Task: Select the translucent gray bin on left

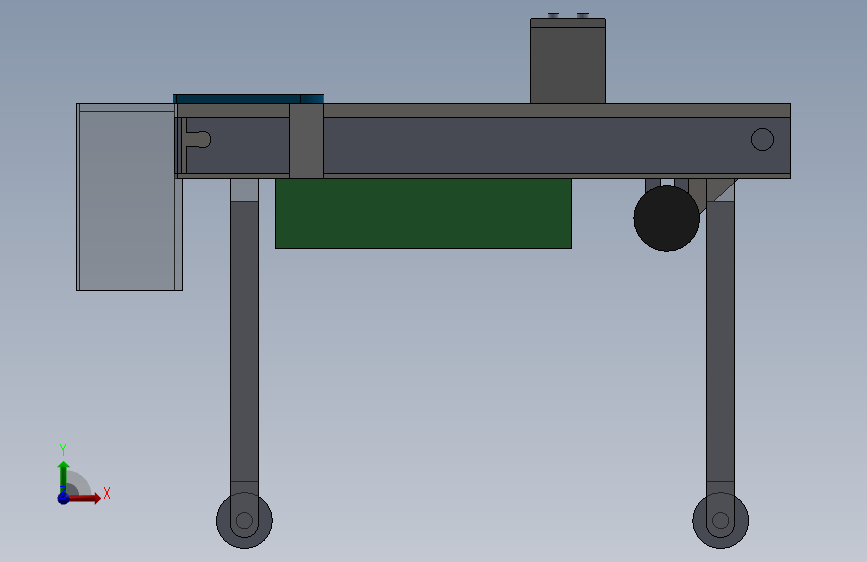Action: tap(129, 196)
